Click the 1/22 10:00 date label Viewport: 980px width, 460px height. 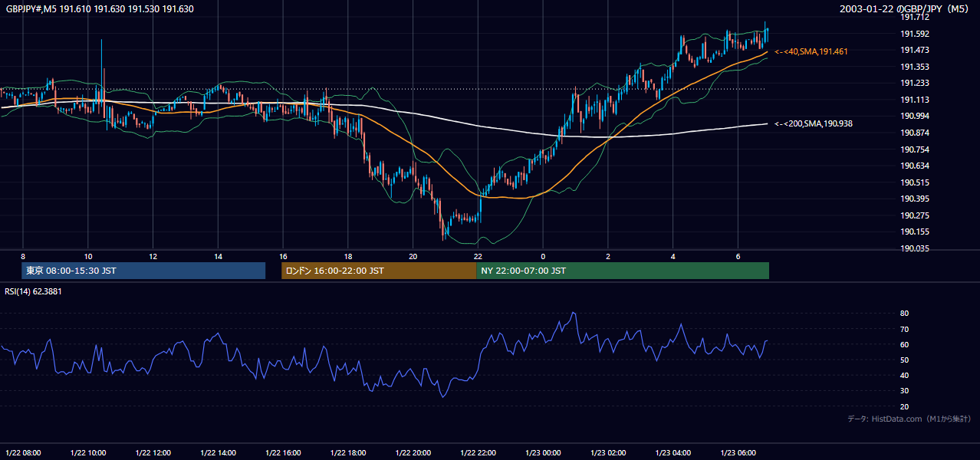[x=89, y=453]
